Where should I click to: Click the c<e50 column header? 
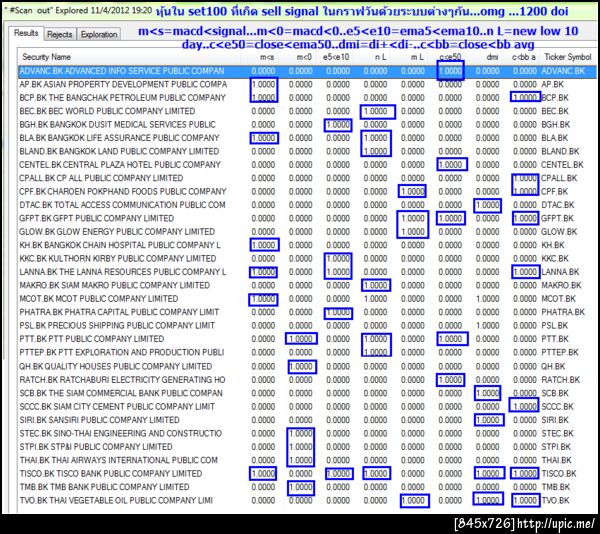pyautogui.click(x=450, y=57)
